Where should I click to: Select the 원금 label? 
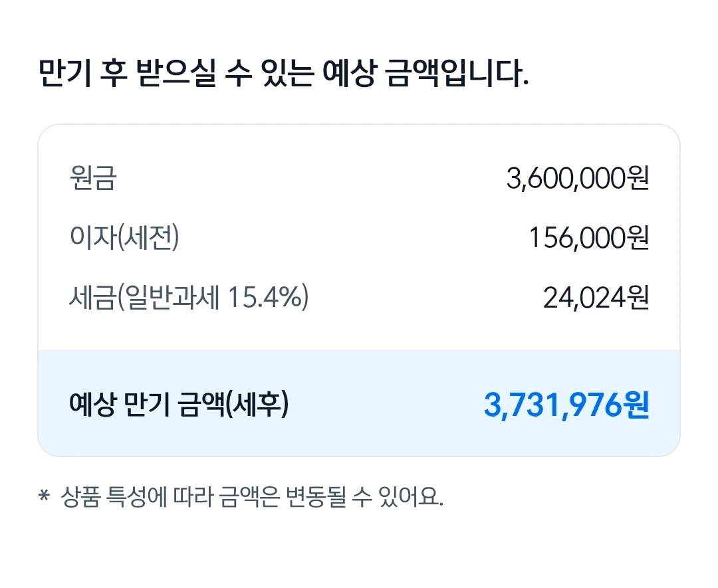93,177
